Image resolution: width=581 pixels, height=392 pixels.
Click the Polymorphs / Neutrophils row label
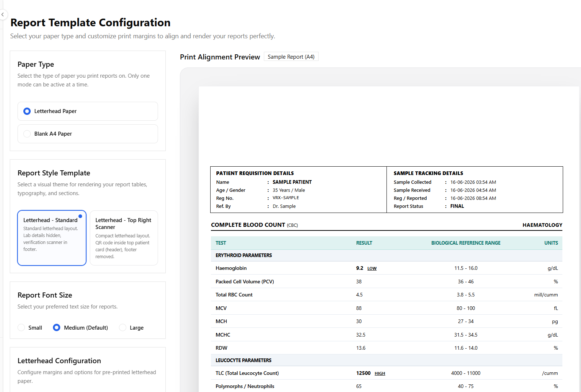point(245,386)
